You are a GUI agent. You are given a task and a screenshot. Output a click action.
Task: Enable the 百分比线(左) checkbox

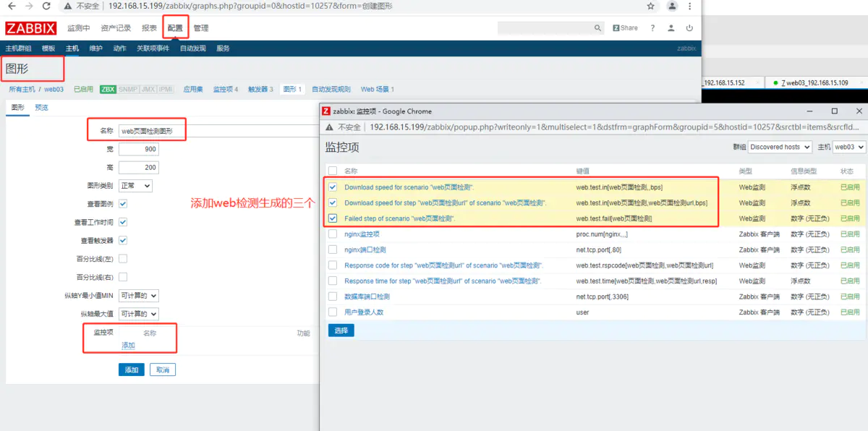(x=123, y=258)
